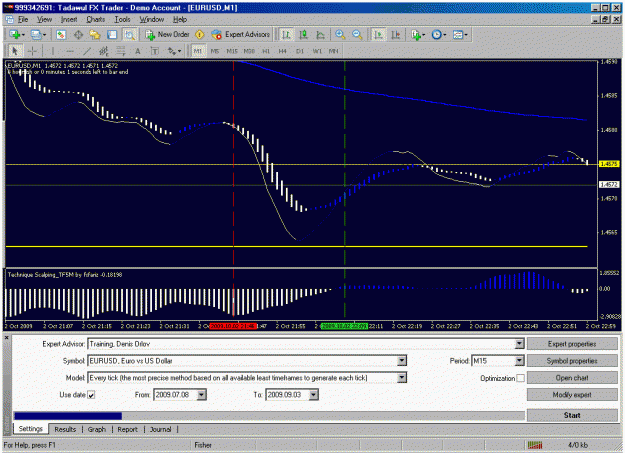Select the trendline drawing tool
The width and height of the screenshot is (625, 453).
tap(87, 51)
